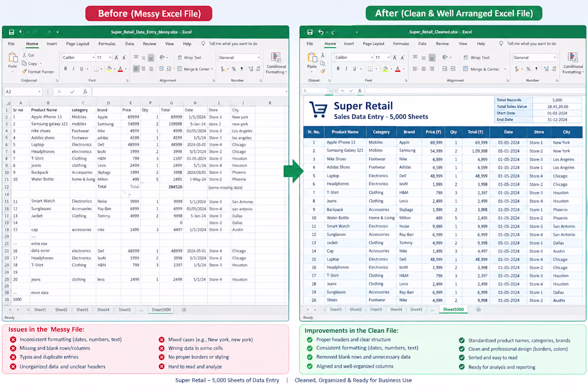Open the Formulas tab in the Messy Excel window

coord(107,44)
